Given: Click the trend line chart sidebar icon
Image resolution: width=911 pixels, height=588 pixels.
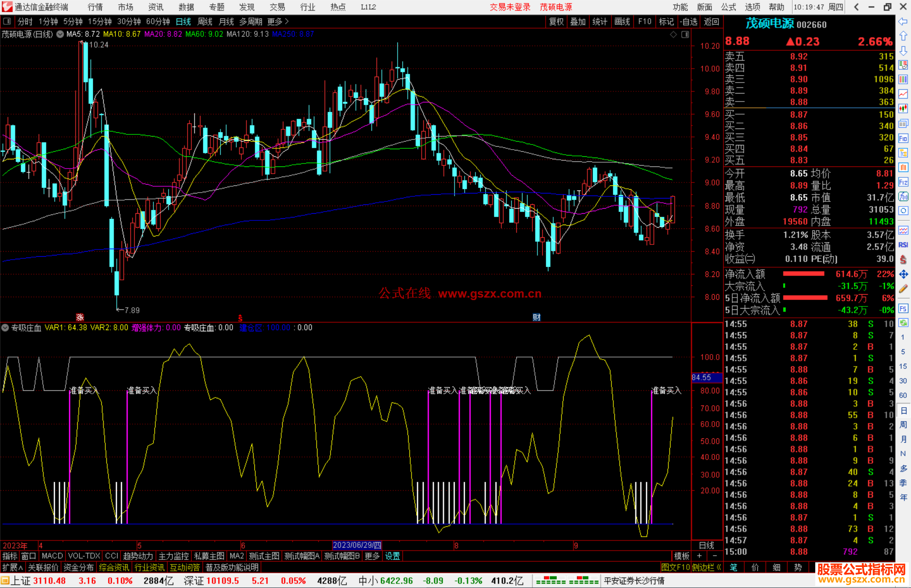Looking at the screenshot, I should click(903, 94).
